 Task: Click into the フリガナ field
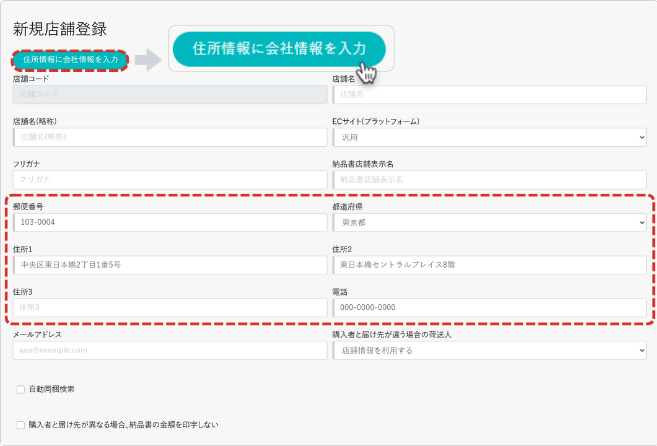click(170, 179)
